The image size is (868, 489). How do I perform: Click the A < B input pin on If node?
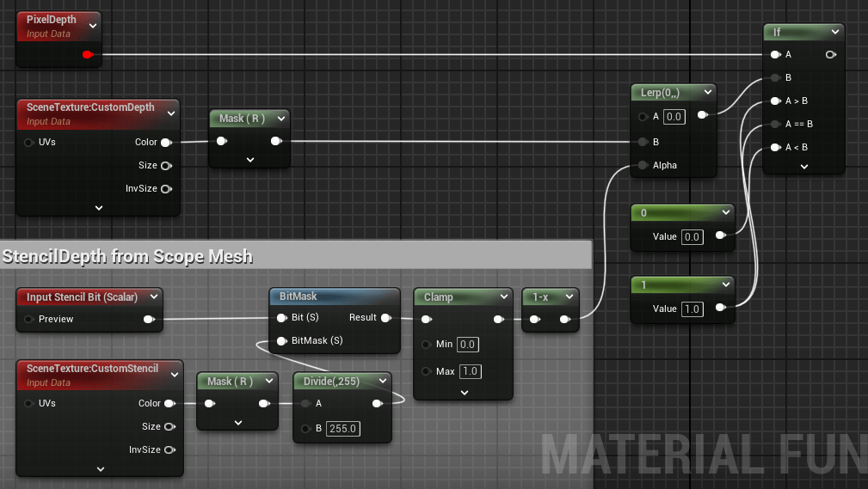click(775, 147)
